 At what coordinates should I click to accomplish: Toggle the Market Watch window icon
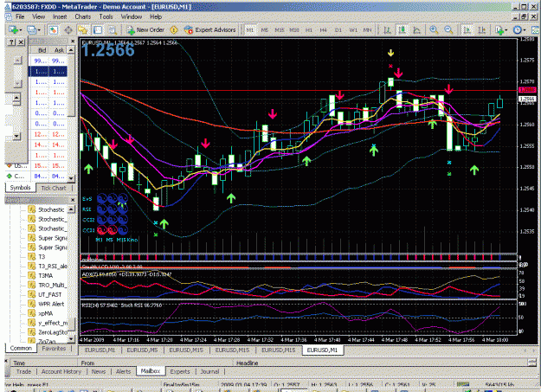53,30
